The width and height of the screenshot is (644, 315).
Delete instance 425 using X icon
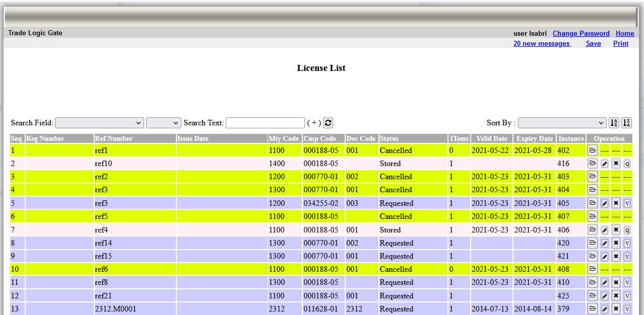616,296
